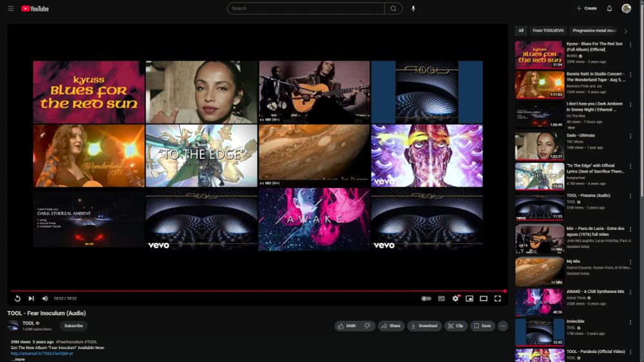This screenshot has width=644, height=362.
Task: Seek using the red progress bar
Action: [x=258, y=291]
